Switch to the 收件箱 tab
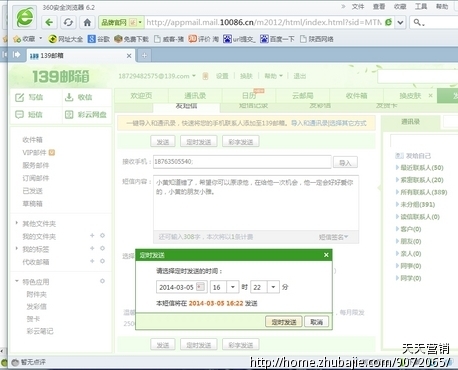Image resolution: width=458 pixels, height=370 pixels. 356,96
